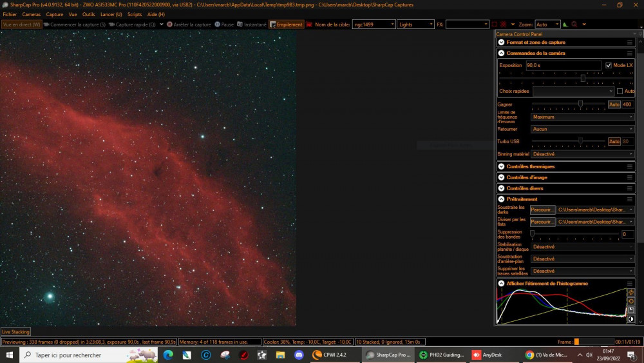Click the volume speaker icon in system tray
Viewport: 644px width, 363px height.
pyautogui.click(x=589, y=355)
